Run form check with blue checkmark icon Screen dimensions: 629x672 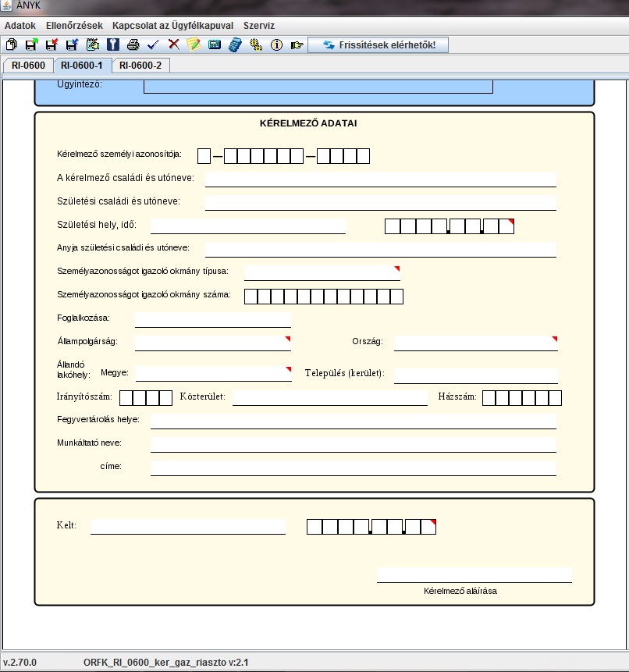click(153, 45)
